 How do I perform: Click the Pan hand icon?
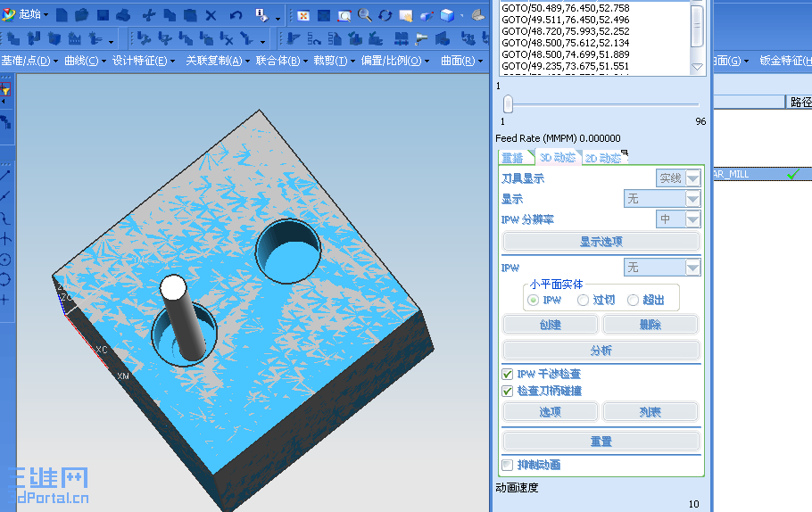tap(406, 15)
